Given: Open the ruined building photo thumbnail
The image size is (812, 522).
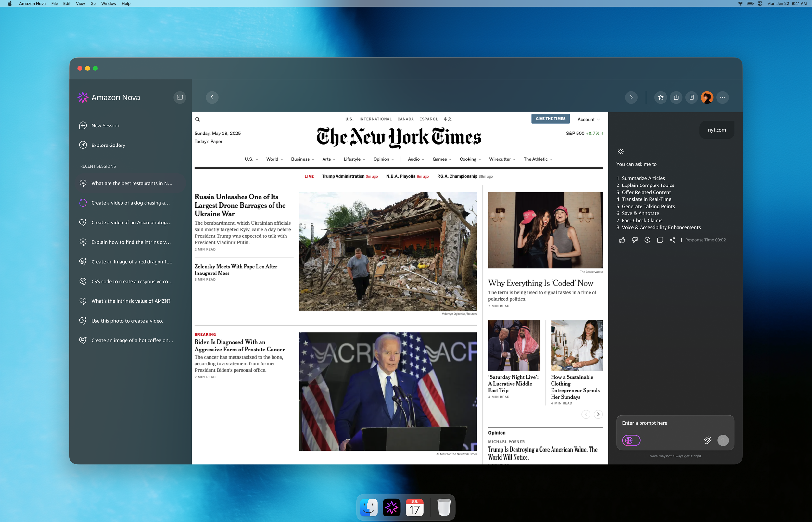Looking at the screenshot, I should (388, 251).
